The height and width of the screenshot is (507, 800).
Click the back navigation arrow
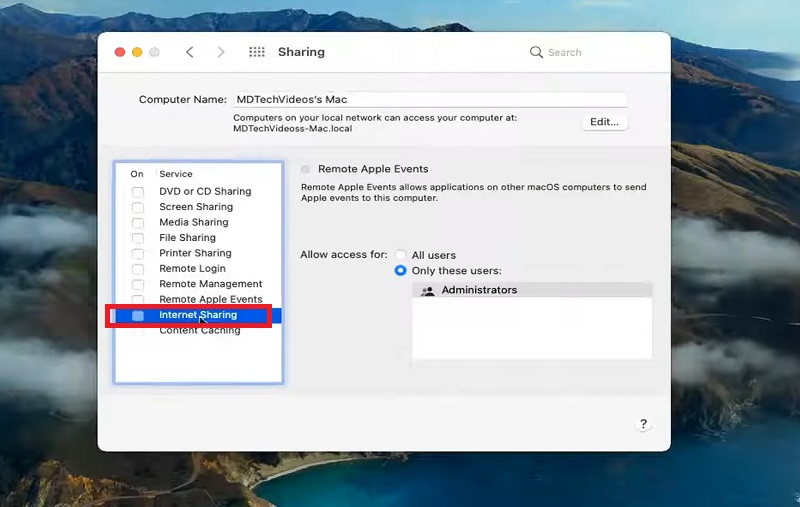tap(189, 52)
